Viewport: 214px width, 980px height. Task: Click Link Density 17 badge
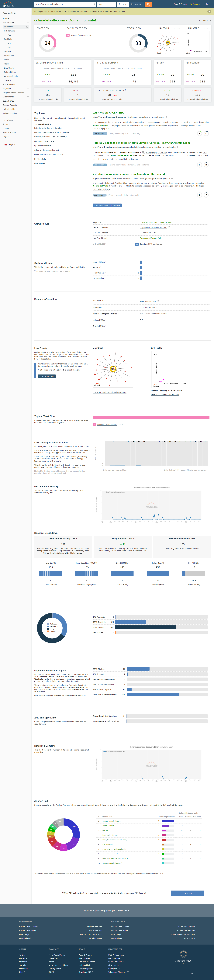(100, 134)
